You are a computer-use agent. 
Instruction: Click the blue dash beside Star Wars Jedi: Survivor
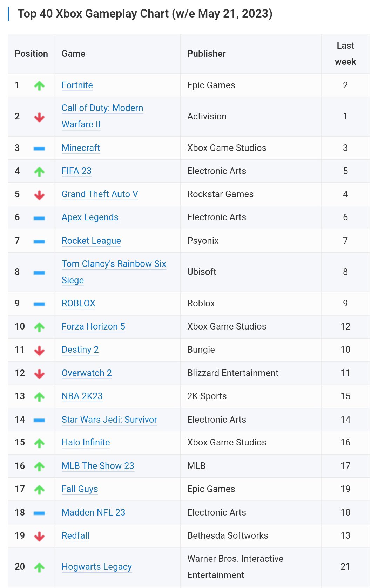(x=39, y=420)
